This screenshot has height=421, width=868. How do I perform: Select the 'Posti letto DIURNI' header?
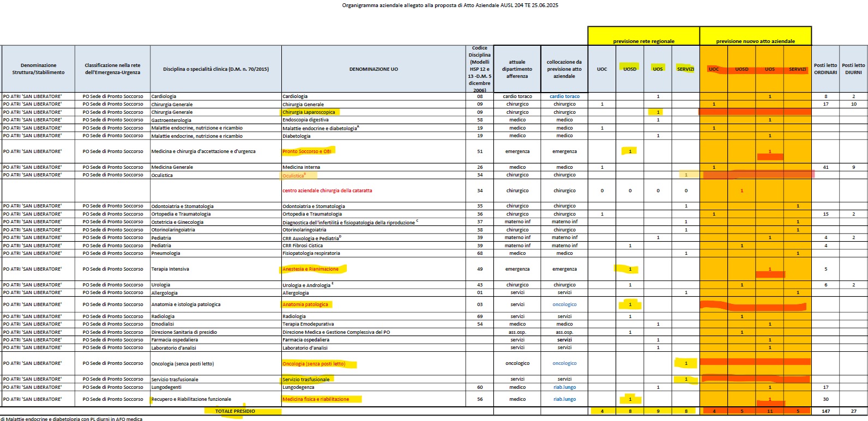tap(853, 69)
